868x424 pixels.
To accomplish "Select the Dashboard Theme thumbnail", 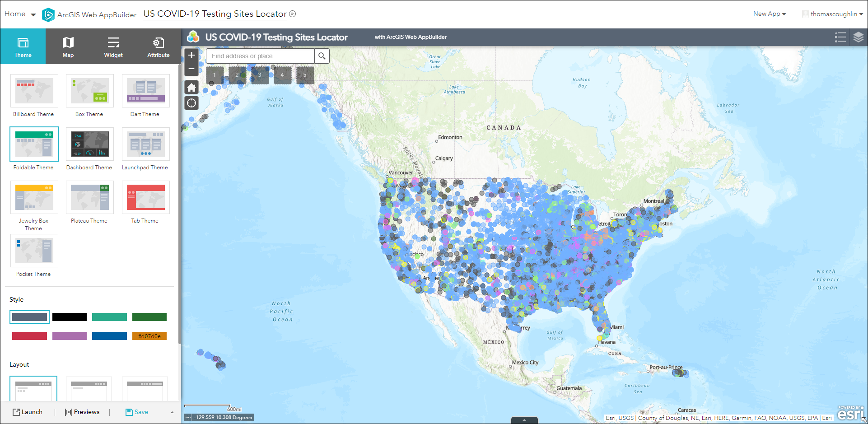I will click(89, 144).
